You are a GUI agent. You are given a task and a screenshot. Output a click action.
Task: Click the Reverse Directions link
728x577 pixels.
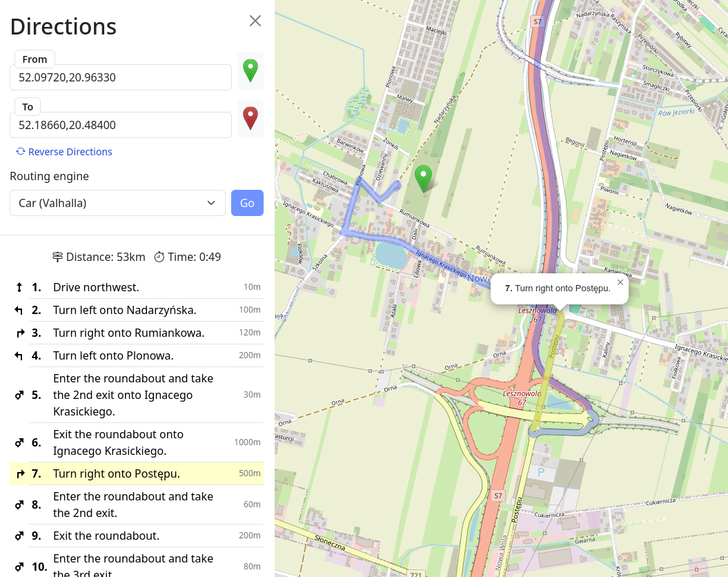coord(64,152)
